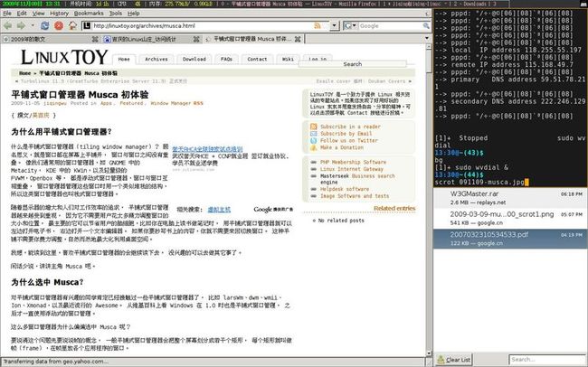Close the Musca tab with its X
Screen dimensions: 588x367
pos(298,39)
